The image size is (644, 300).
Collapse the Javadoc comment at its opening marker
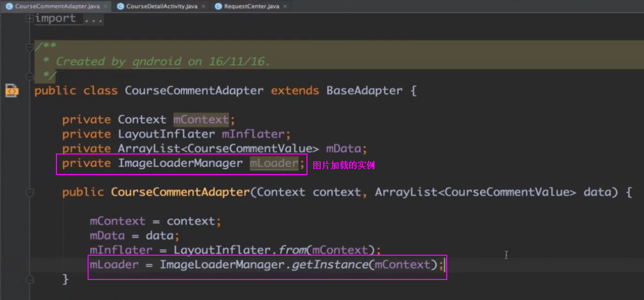point(30,47)
